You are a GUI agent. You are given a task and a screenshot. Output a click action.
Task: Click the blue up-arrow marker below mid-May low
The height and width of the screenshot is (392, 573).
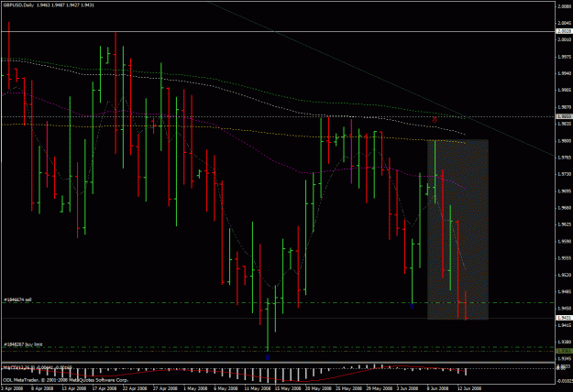click(x=268, y=357)
